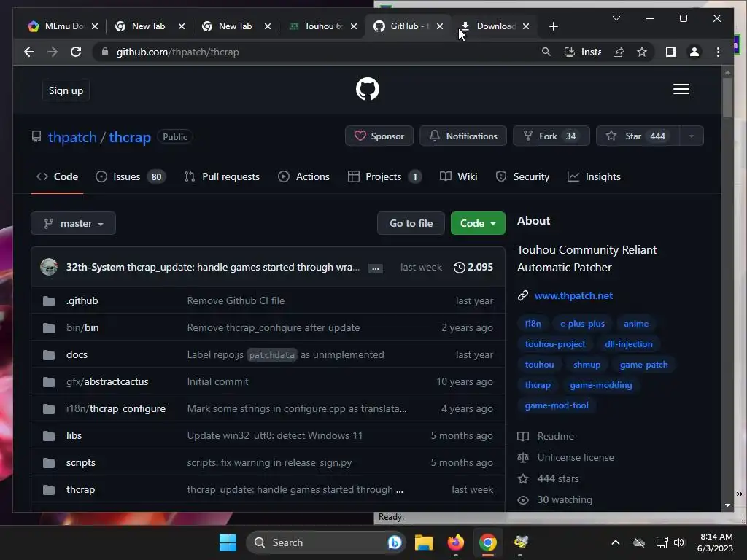Screen dimensions: 747x560
Task: Open the commit history clock 2,095
Action: click(x=473, y=267)
